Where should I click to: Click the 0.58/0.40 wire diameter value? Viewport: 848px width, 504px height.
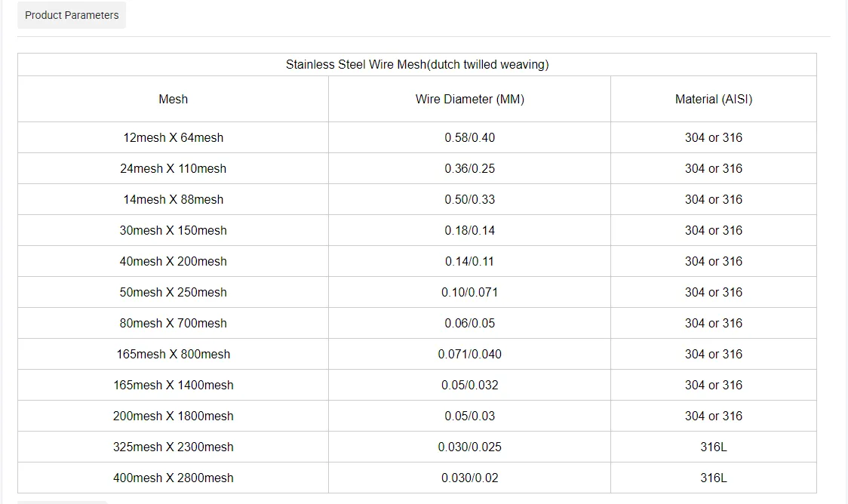coord(469,137)
